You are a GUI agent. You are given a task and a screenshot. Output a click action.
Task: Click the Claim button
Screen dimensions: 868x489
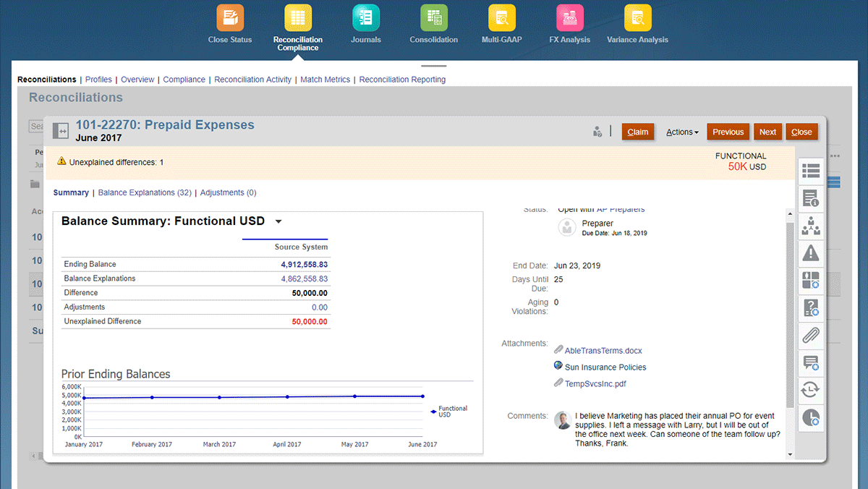point(637,132)
